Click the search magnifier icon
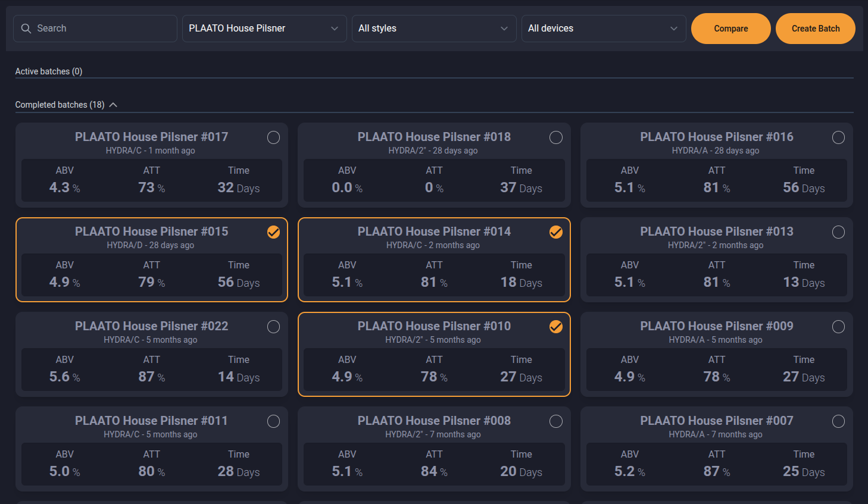Viewport: 868px width, 504px height. pyautogui.click(x=26, y=29)
